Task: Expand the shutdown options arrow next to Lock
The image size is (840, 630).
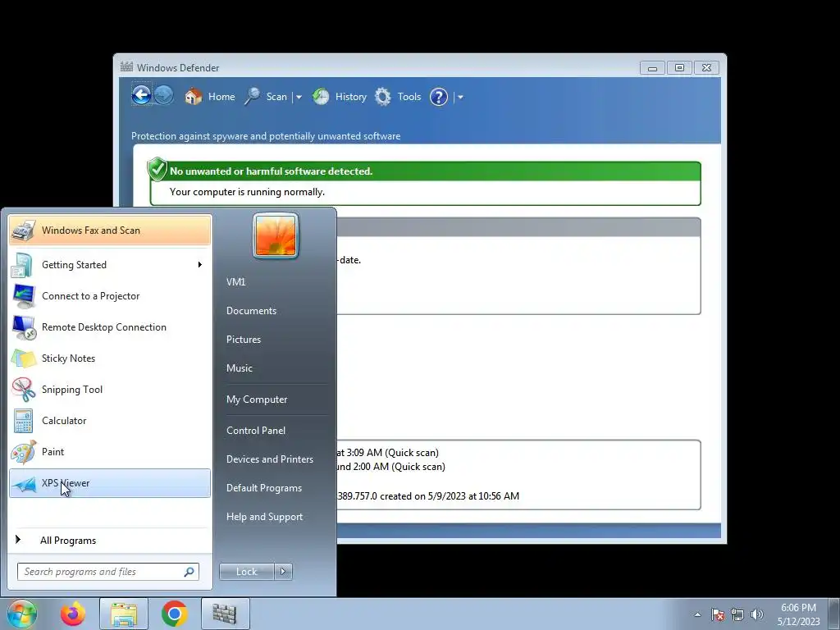Action: pos(283,572)
